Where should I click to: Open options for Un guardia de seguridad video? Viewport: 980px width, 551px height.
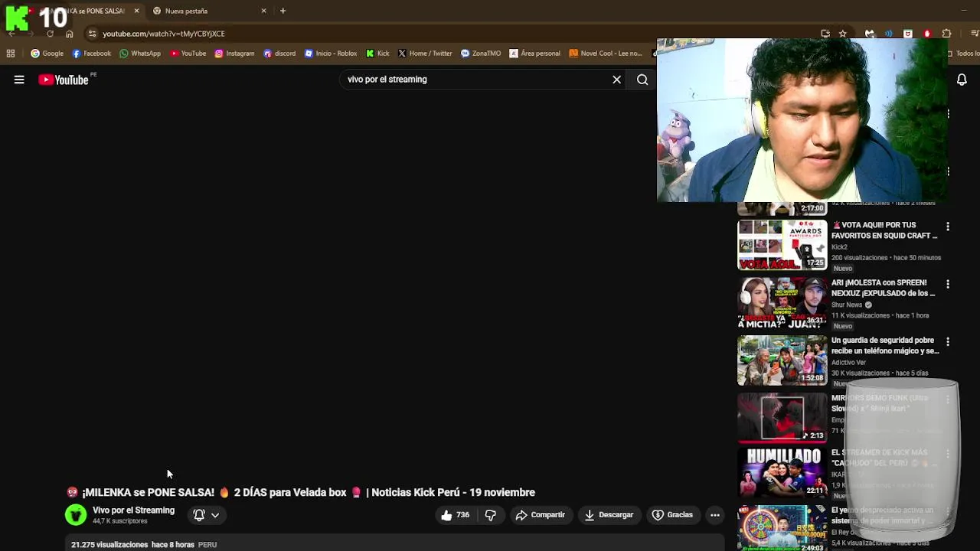948,341
